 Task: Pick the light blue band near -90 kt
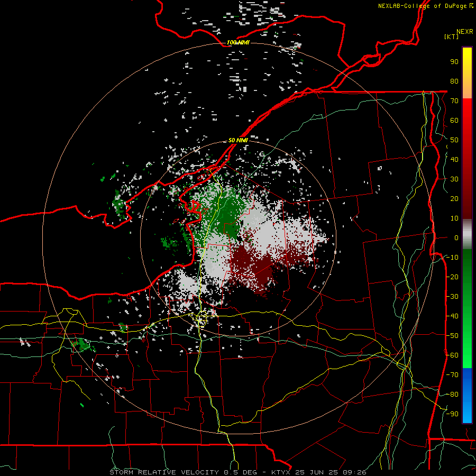coord(467,413)
